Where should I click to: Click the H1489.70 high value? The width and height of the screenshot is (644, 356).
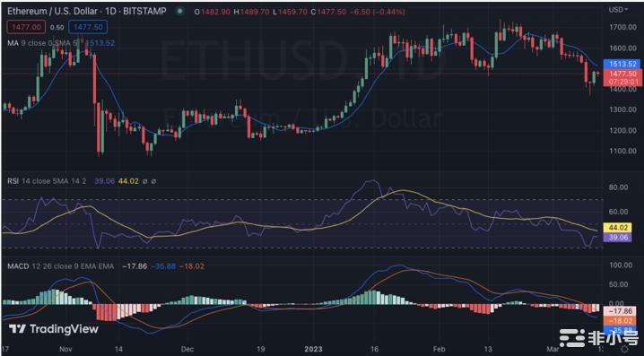(x=251, y=12)
